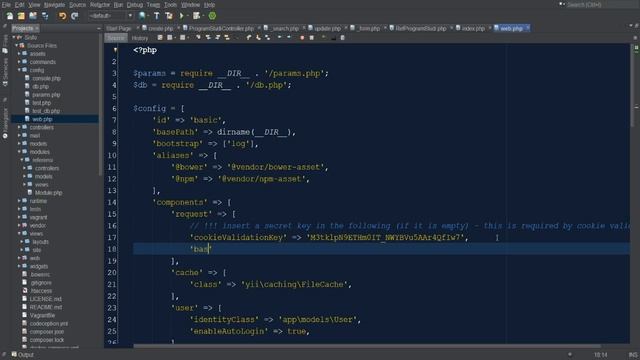Expand the runtime folder
640x360 pixels.
coord(19,201)
